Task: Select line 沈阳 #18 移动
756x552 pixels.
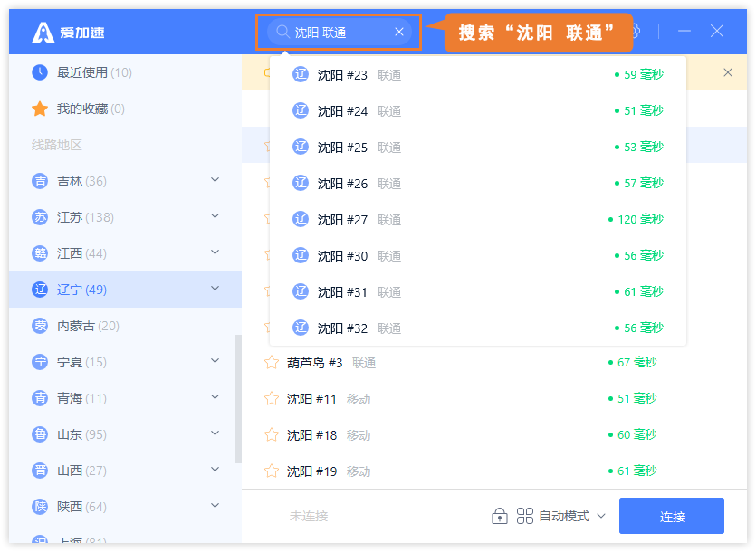Action: pos(494,435)
